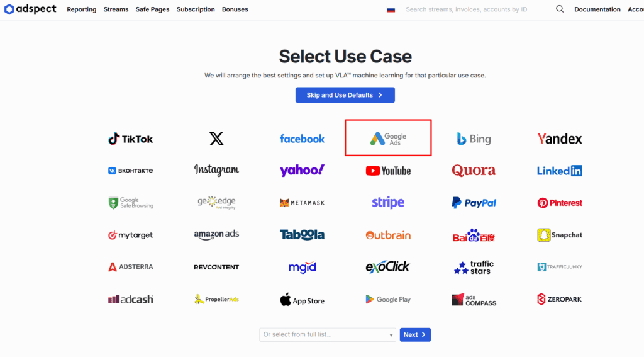
Task: Open the Streams menu item
Action: 116,9
